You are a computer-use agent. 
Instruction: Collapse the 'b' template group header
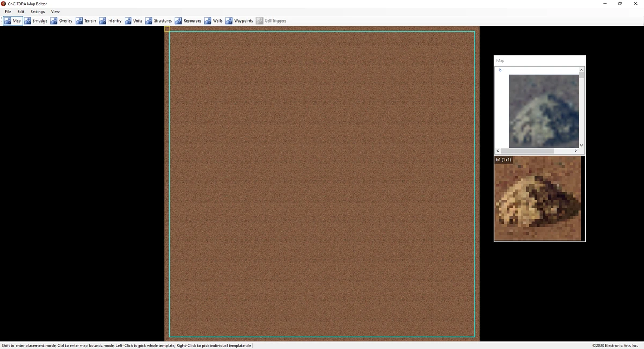click(500, 70)
